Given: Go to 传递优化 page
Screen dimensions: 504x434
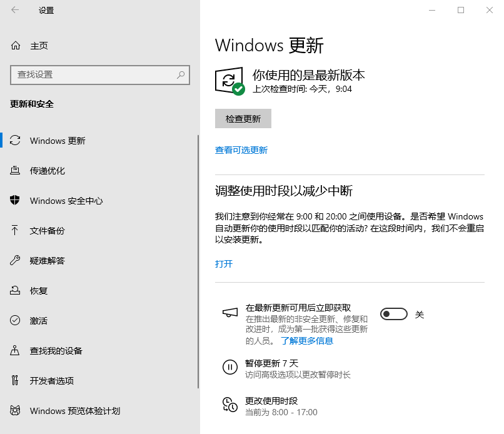Looking at the screenshot, I should point(48,171).
